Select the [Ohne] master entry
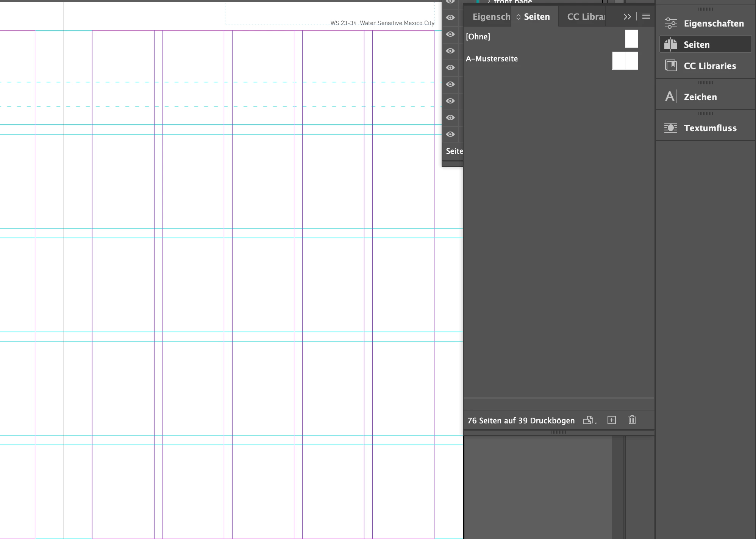This screenshot has height=539, width=756. coord(478,37)
